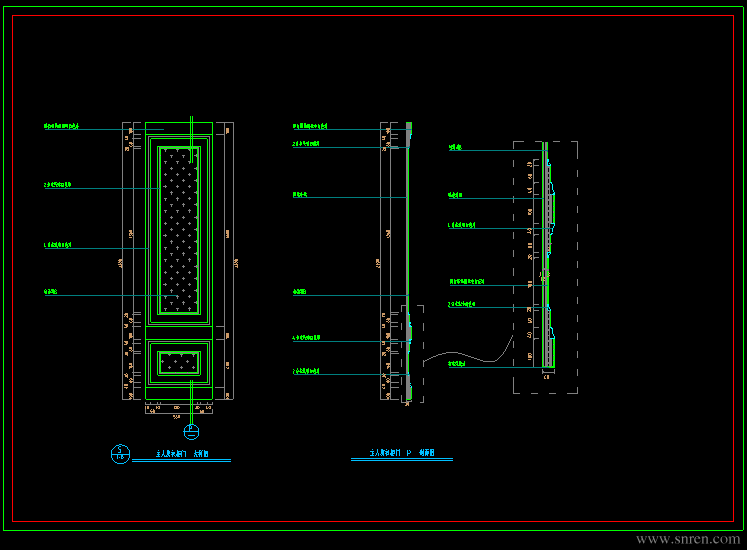Click the small dashed callout box on section
The image size is (747, 550).
point(413,354)
